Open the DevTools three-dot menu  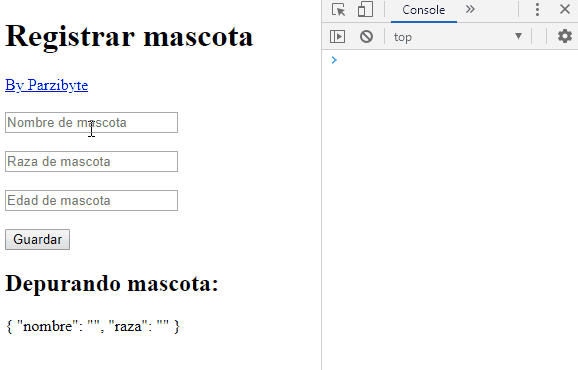[x=537, y=10]
